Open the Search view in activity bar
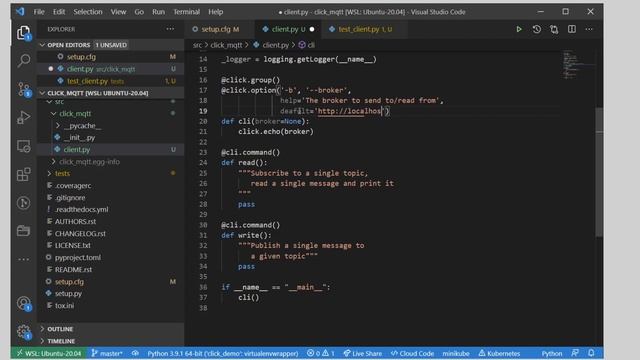 [x=24, y=61]
